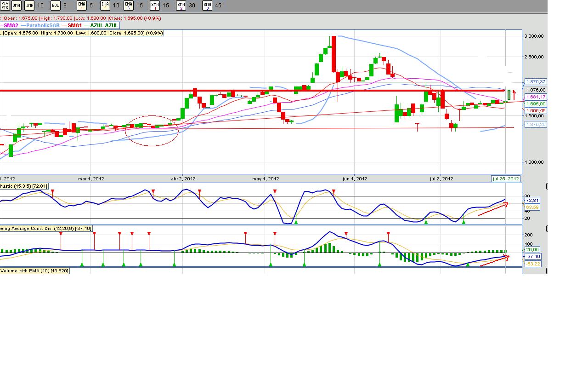Activate the BOL Bollinger bands icon

coord(56,6)
